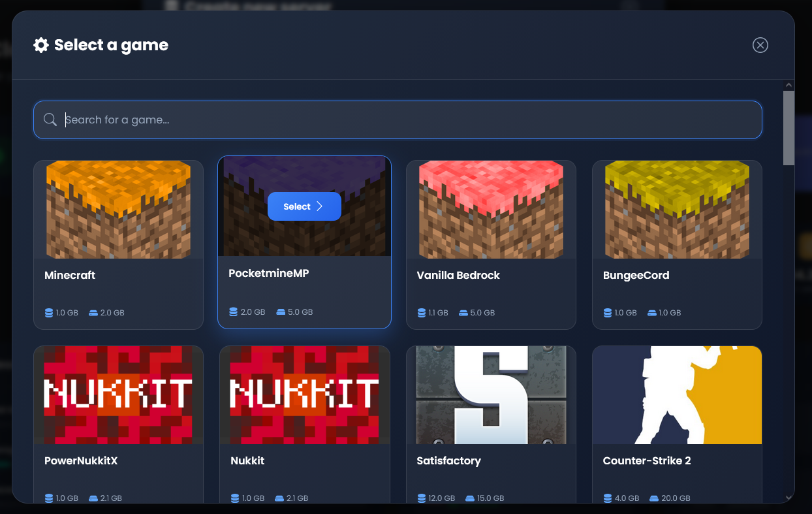Click the disk storage icon on BungeeCord card
The image size is (812, 514).
tap(651, 313)
